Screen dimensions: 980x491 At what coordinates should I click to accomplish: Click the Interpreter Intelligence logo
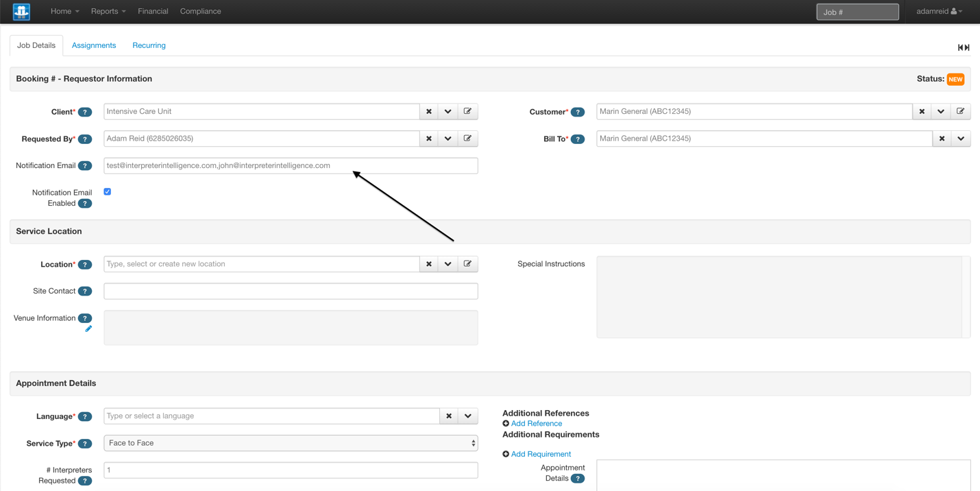[21, 11]
